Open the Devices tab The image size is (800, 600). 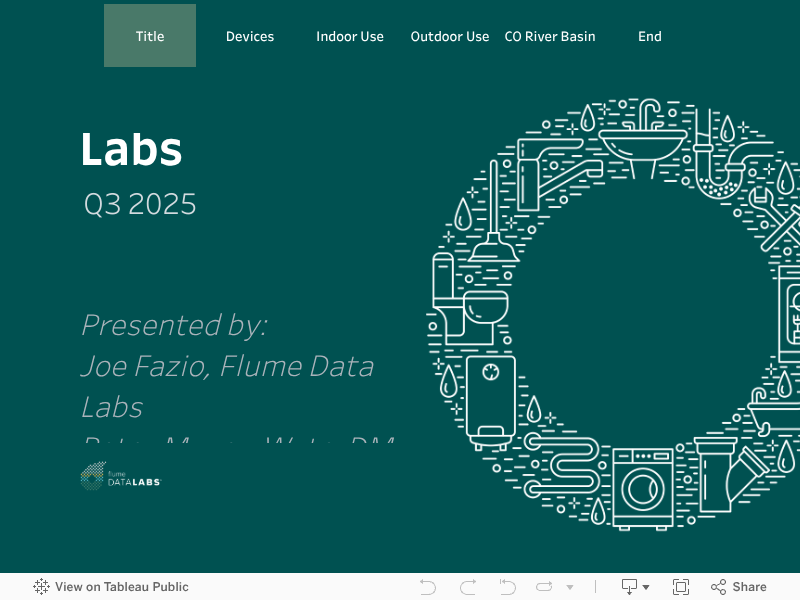pyautogui.click(x=250, y=36)
